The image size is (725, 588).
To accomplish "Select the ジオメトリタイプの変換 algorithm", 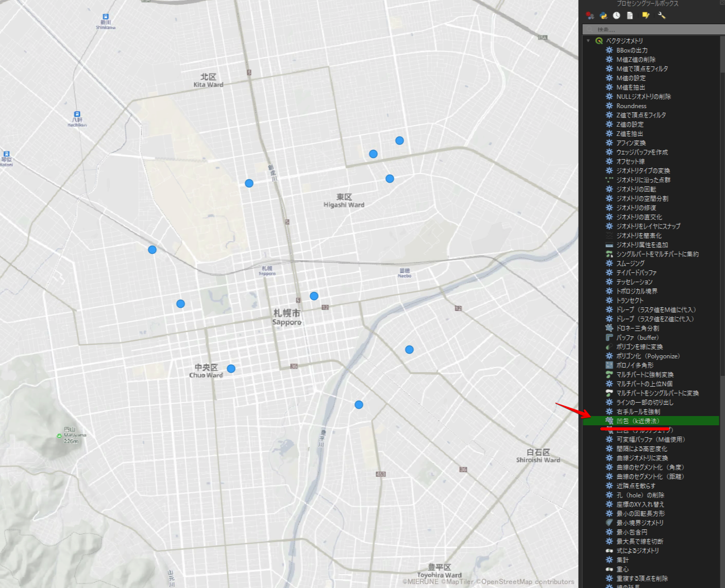I will [x=643, y=170].
